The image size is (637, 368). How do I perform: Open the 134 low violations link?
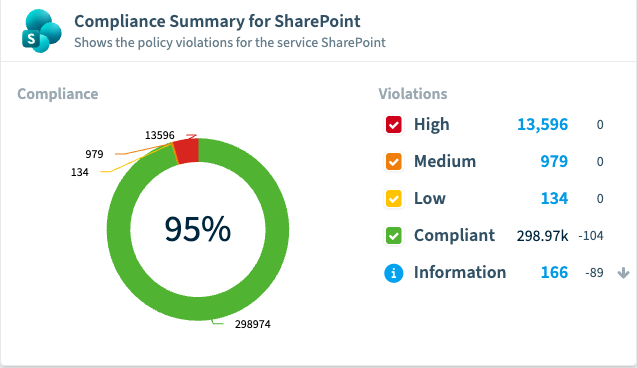[x=554, y=199]
